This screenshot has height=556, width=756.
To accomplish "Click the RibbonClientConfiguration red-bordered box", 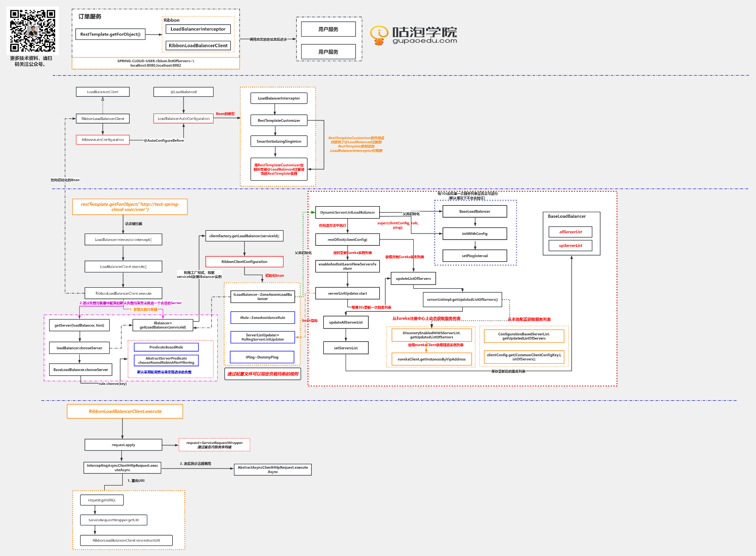I will pyautogui.click(x=244, y=262).
